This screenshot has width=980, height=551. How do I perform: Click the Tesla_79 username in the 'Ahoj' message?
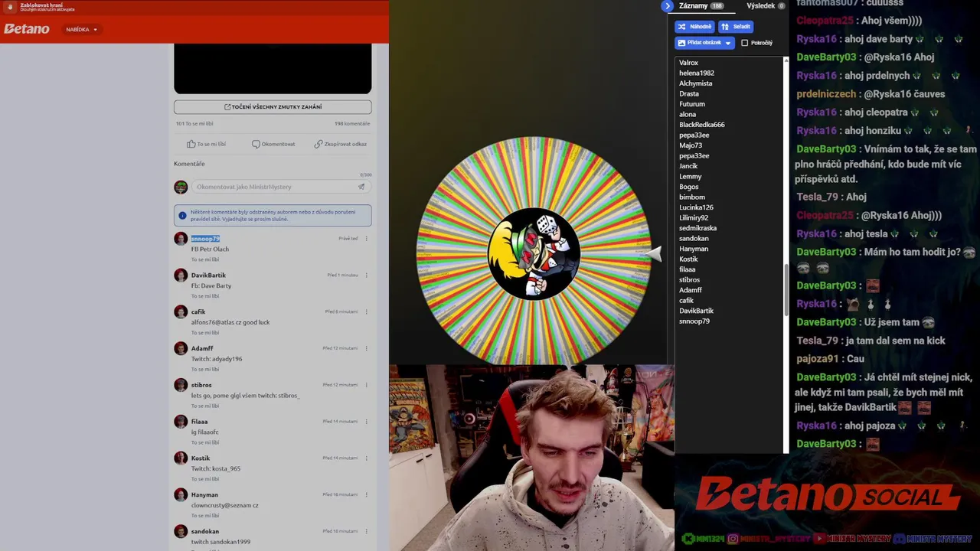pos(818,197)
